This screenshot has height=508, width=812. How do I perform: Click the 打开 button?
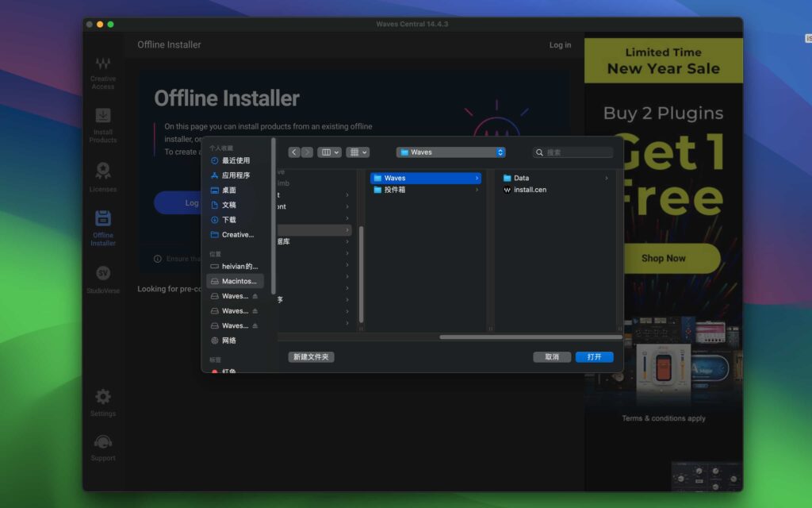coord(595,356)
